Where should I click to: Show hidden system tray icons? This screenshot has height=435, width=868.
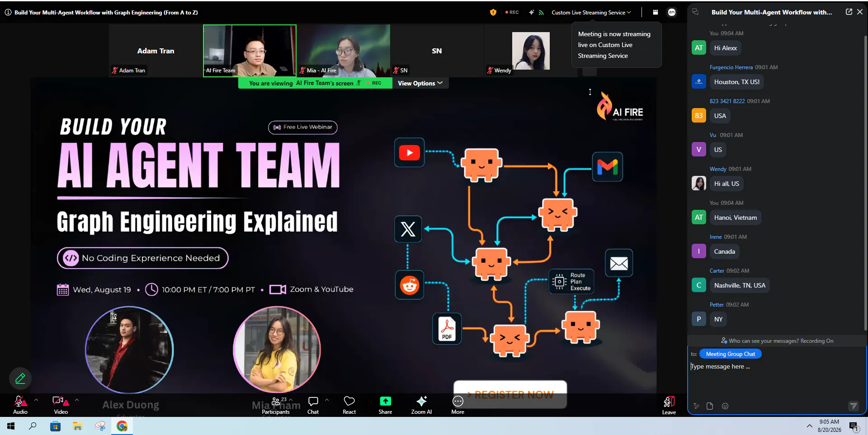[x=809, y=426]
